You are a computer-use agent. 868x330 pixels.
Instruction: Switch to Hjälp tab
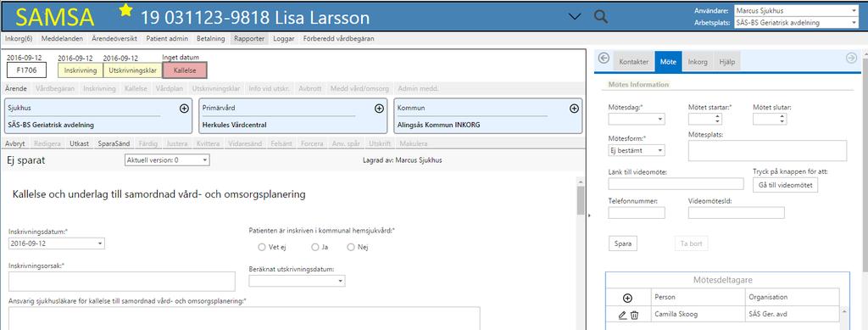pyautogui.click(x=726, y=62)
